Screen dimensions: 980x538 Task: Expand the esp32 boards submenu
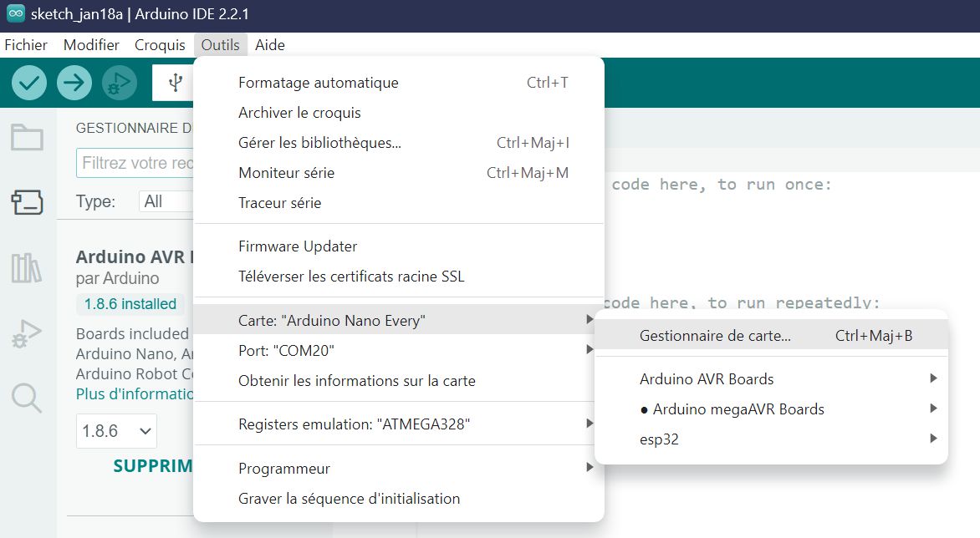click(771, 439)
